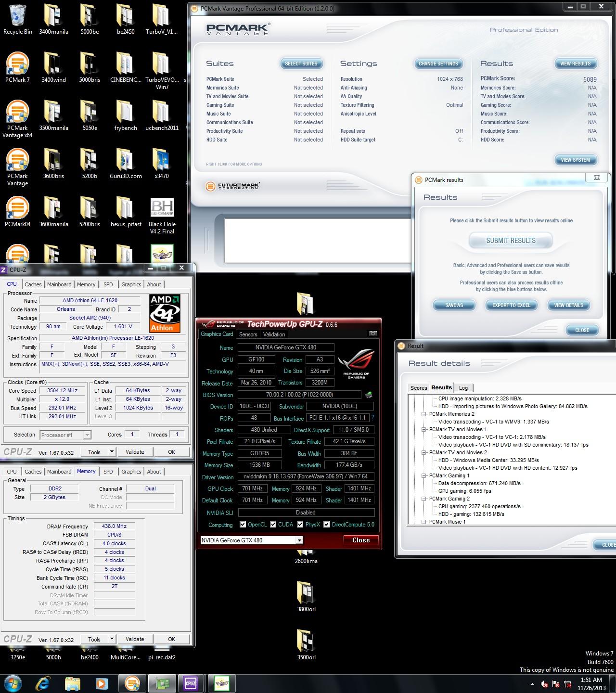Toggle the CUDA checkbox in GPU-Z
Image resolution: width=616 pixels, height=693 pixels.
point(273,525)
